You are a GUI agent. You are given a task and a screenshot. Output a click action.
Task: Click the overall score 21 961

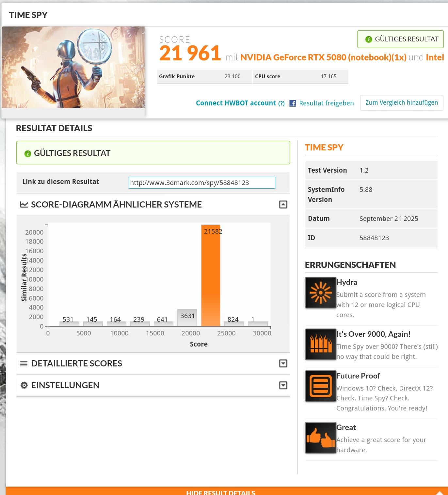[190, 54]
